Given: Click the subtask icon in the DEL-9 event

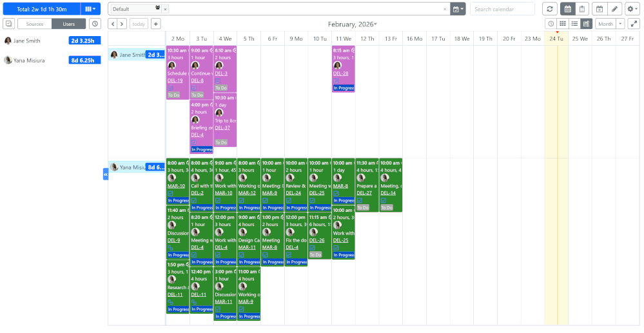Looking at the screenshot, I should click(x=170, y=248).
